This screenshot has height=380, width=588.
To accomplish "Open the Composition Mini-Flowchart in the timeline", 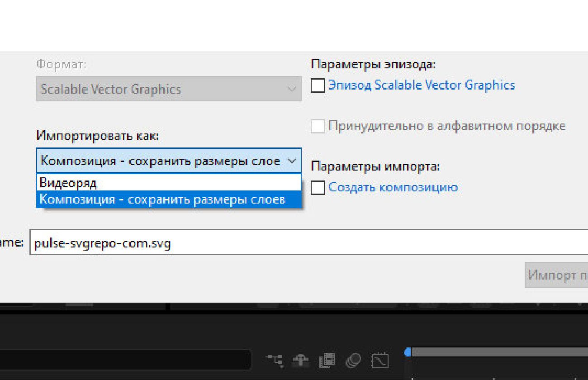I will [275, 360].
